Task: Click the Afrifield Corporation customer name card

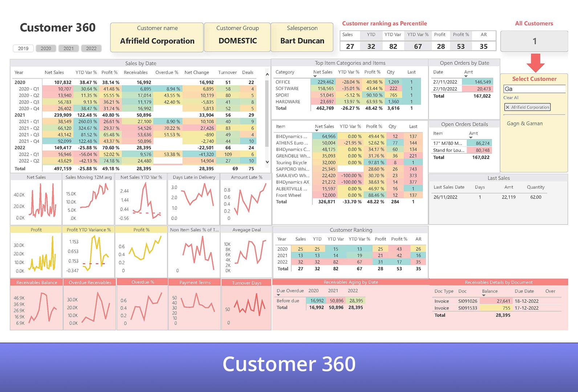Action: point(157,37)
